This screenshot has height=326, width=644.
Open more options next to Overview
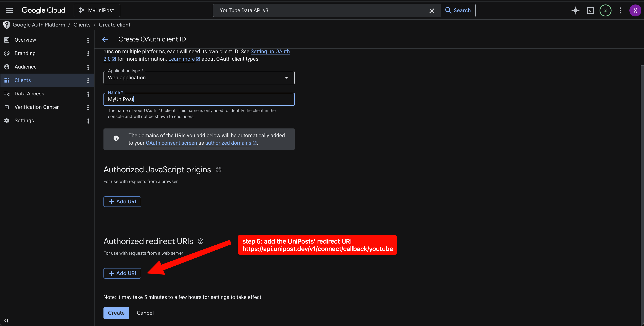click(88, 40)
